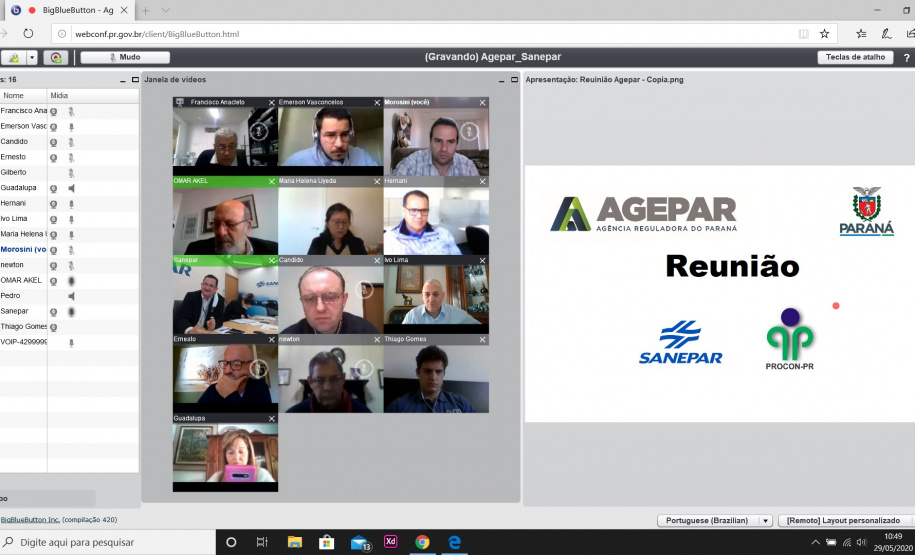Open the BigBlueButton Inc. link
Viewport: 915px width, 555px height.
[x=30, y=520]
